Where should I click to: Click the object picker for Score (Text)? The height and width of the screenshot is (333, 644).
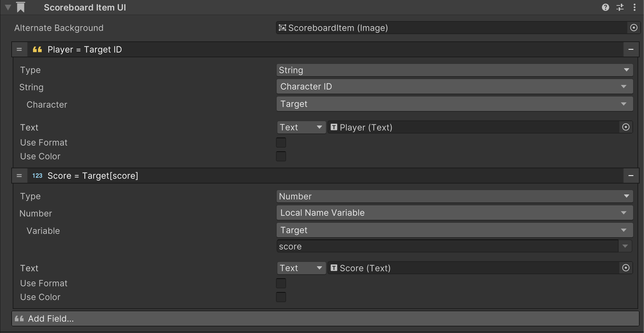pos(626,268)
